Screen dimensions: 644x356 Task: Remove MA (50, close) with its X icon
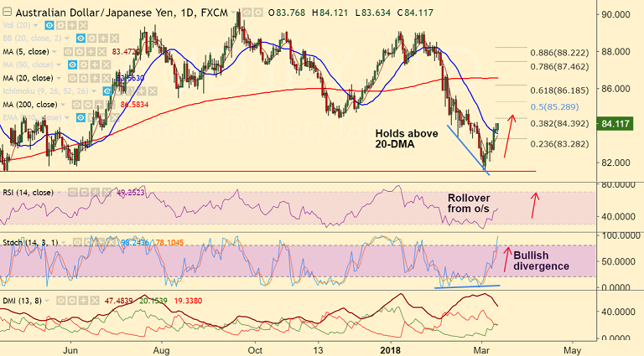coord(106,64)
